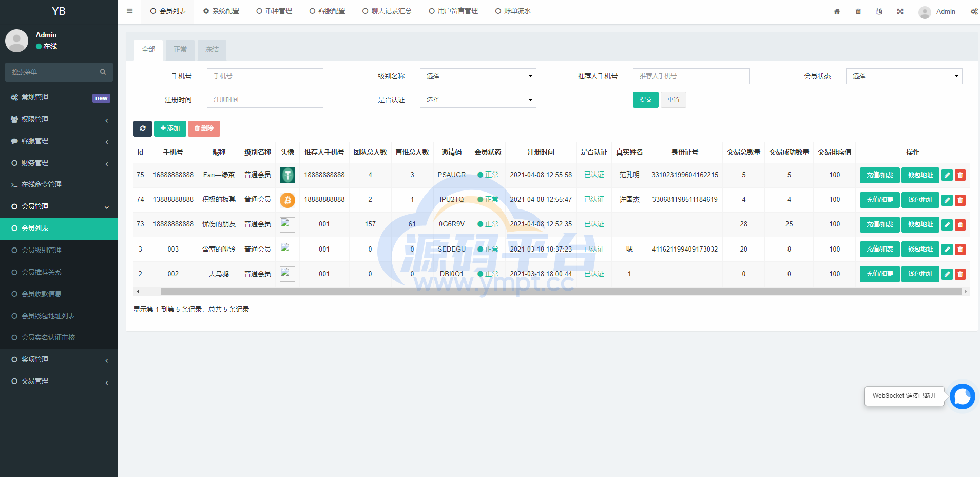Viewport: 980px width, 477px height.
Task: Click the horizontal table scrollbar
Action: tap(561, 292)
